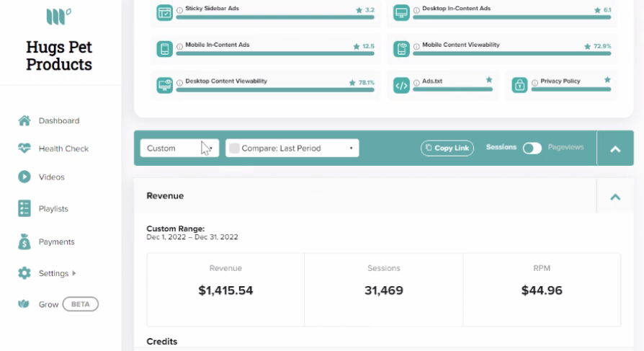Click the Ads.txt code icon
This screenshot has width=644, height=351.
point(401,86)
